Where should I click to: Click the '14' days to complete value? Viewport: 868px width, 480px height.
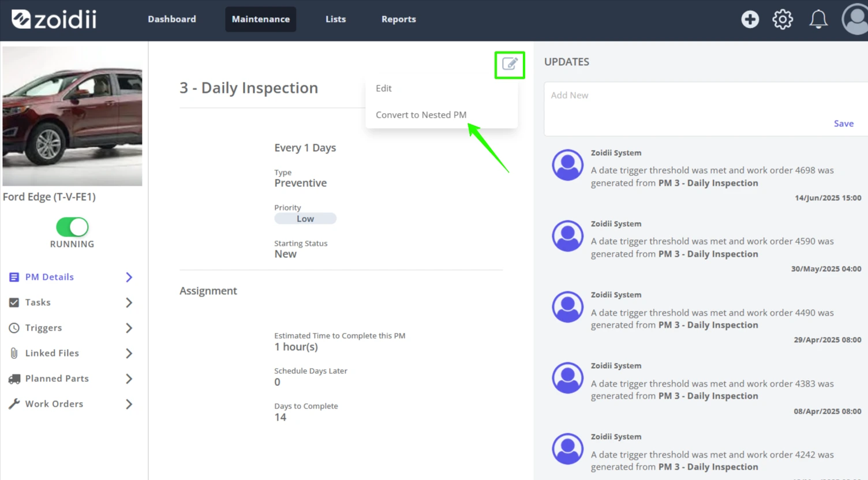tap(280, 417)
